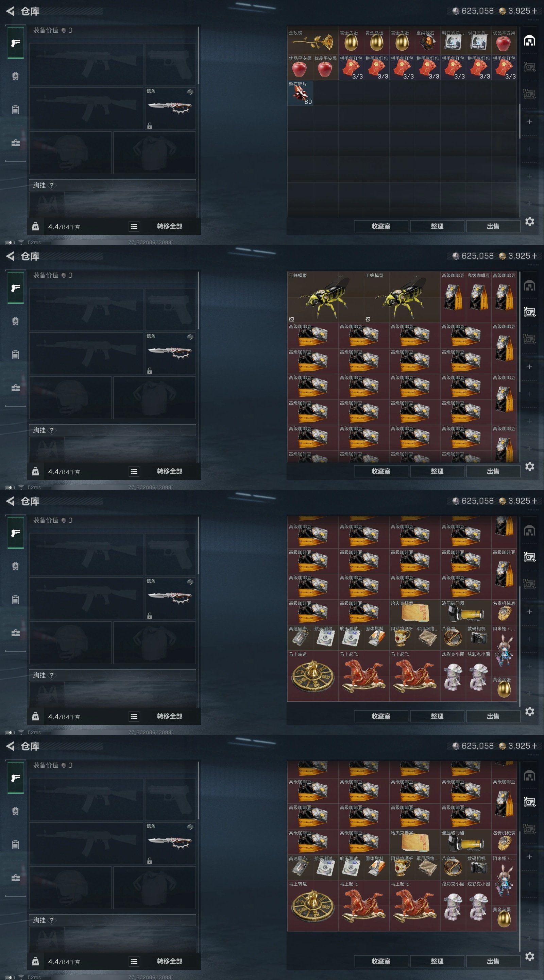Open the home warehouse page icon in topmost sidebar

pos(530,40)
